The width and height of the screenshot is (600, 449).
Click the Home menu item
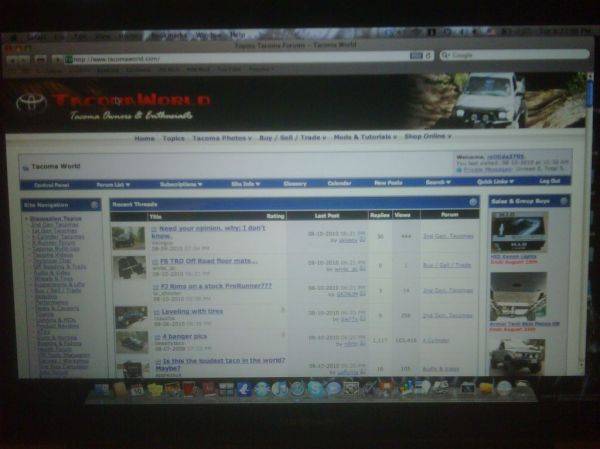(x=145, y=139)
